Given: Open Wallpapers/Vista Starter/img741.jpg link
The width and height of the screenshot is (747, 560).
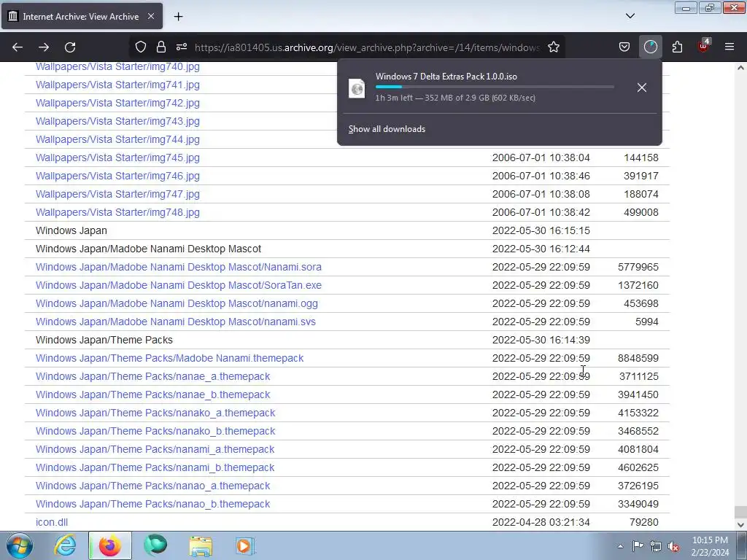Looking at the screenshot, I should 117,85.
